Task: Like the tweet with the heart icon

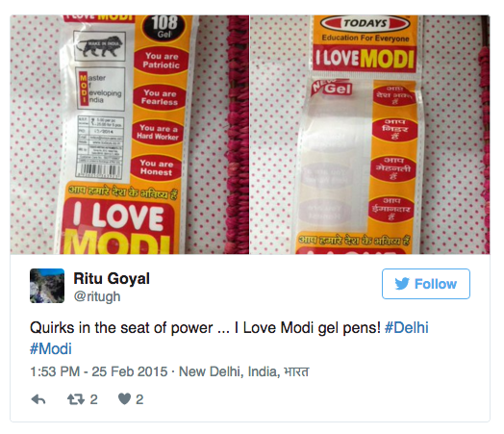Action: pos(124,399)
